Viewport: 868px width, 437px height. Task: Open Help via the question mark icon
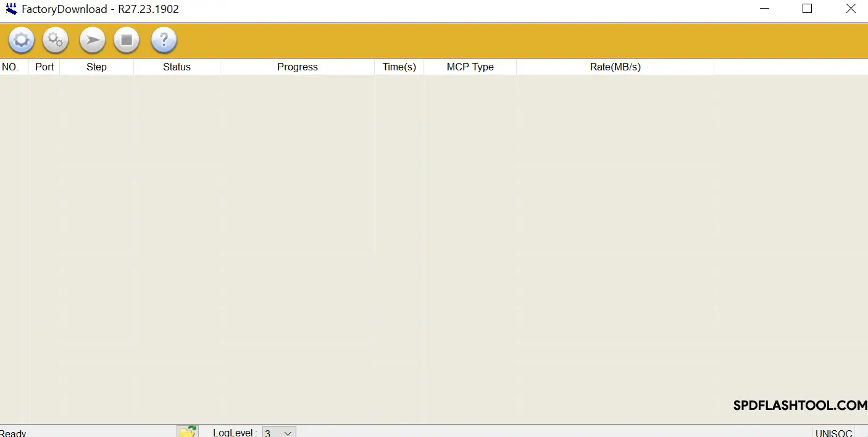point(164,41)
